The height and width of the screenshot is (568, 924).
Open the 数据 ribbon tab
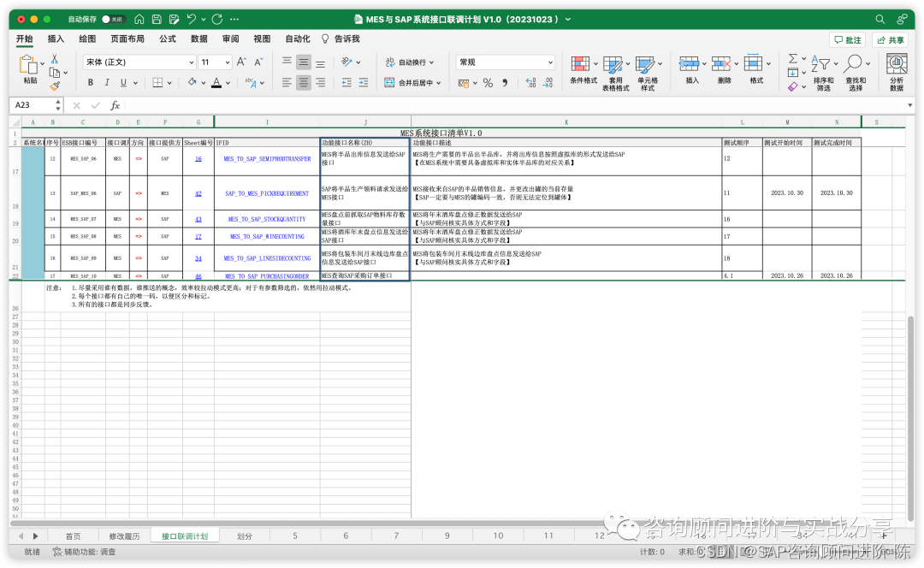198,38
